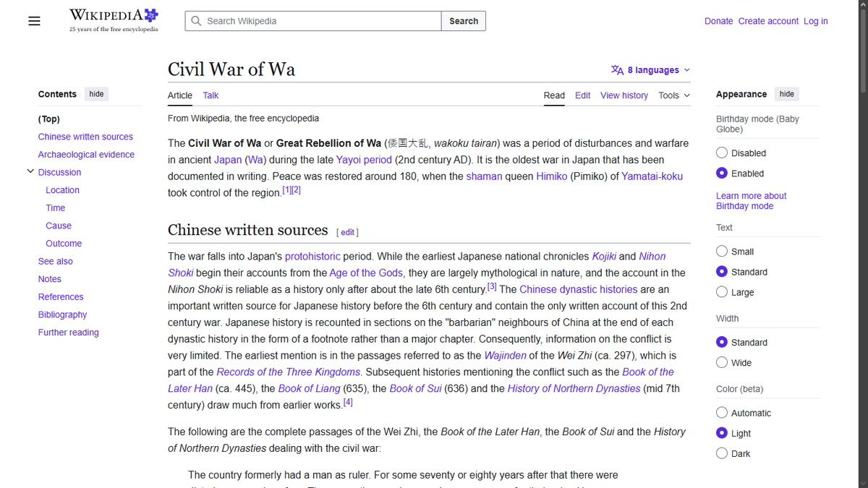Viewport: 868px width, 488px height.
Task: Click the Log in link
Action: click(x=816, y=21)
